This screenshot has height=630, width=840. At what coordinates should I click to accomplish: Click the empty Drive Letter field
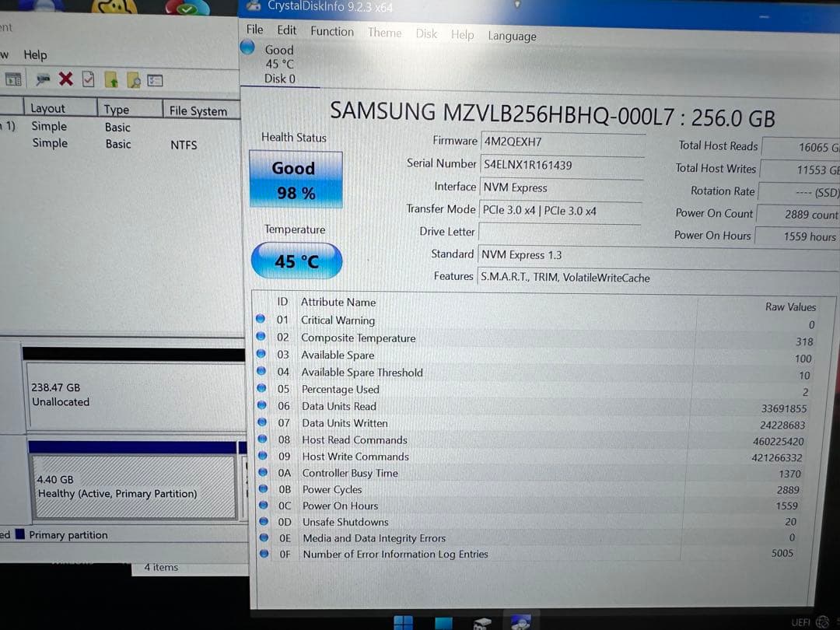(560, 231)
